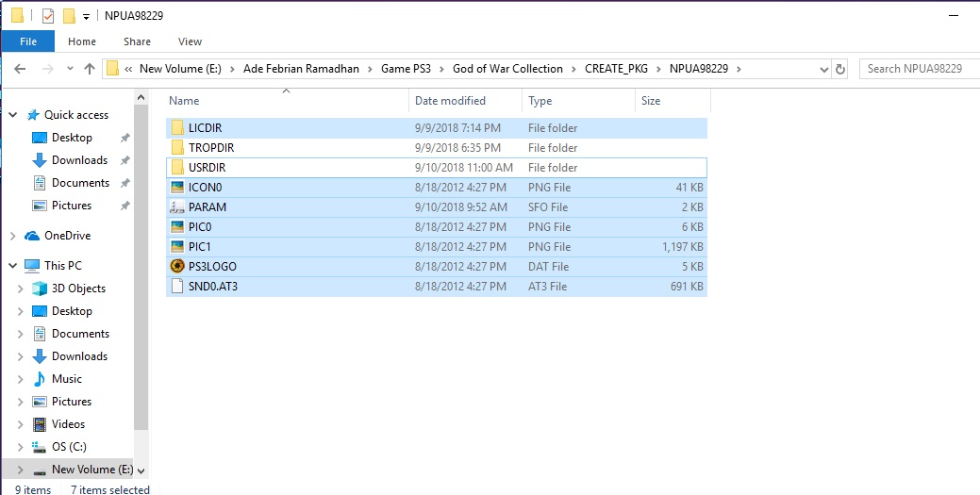The height and width of the screenshot is (495, 980).
Task: Navigate to God of War Collection breadcrumb
Action: tap(507, 69)
